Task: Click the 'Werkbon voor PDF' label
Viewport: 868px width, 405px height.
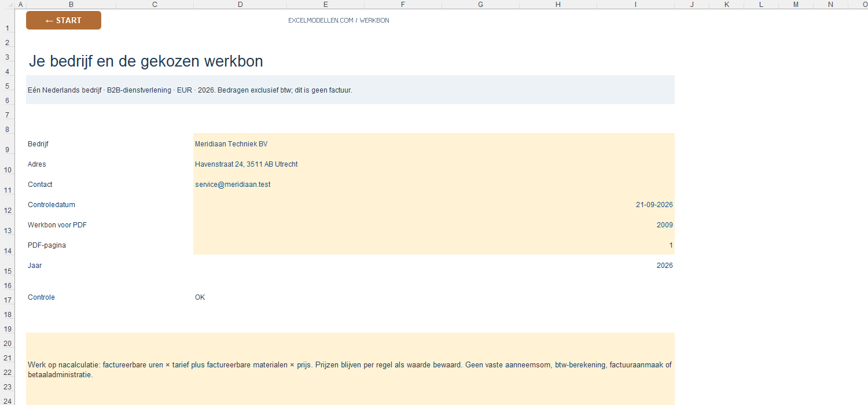Action: click(x=57, y=225)
